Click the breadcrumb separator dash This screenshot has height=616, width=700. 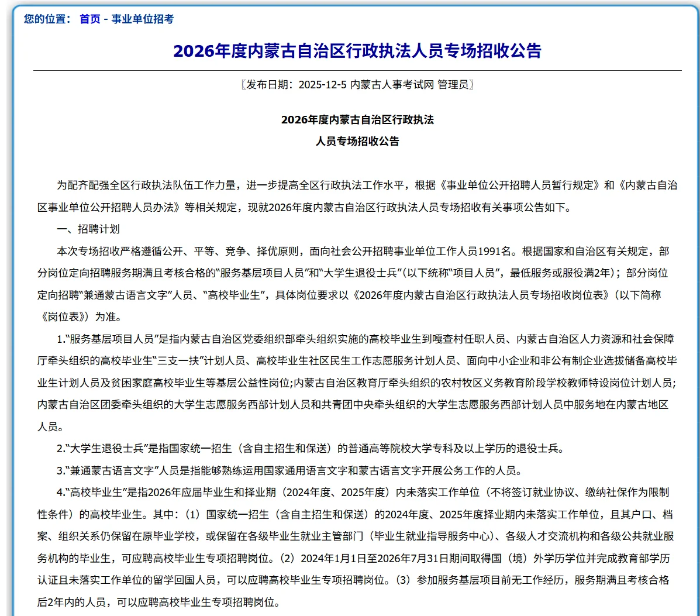coord(107,18)
